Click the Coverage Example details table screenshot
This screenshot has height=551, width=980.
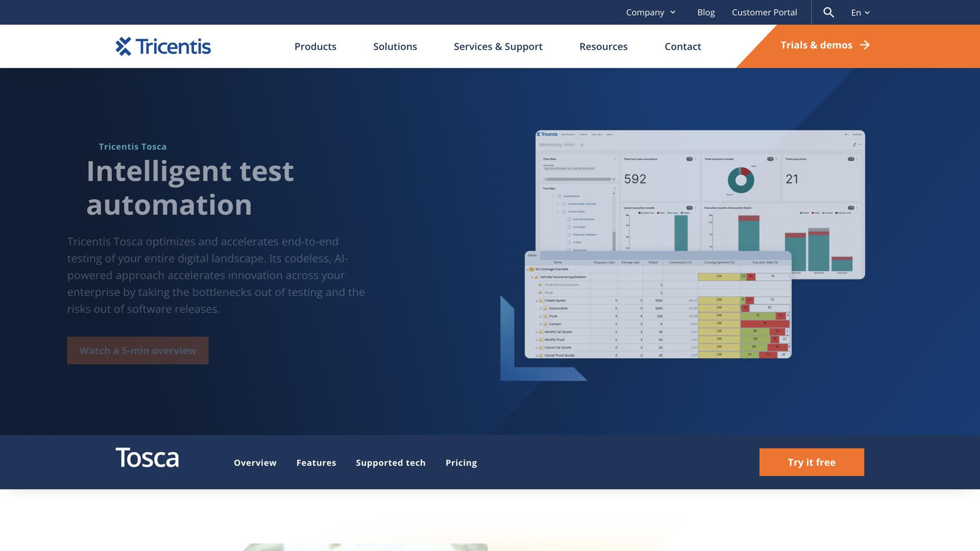click(x=658, y=305)
